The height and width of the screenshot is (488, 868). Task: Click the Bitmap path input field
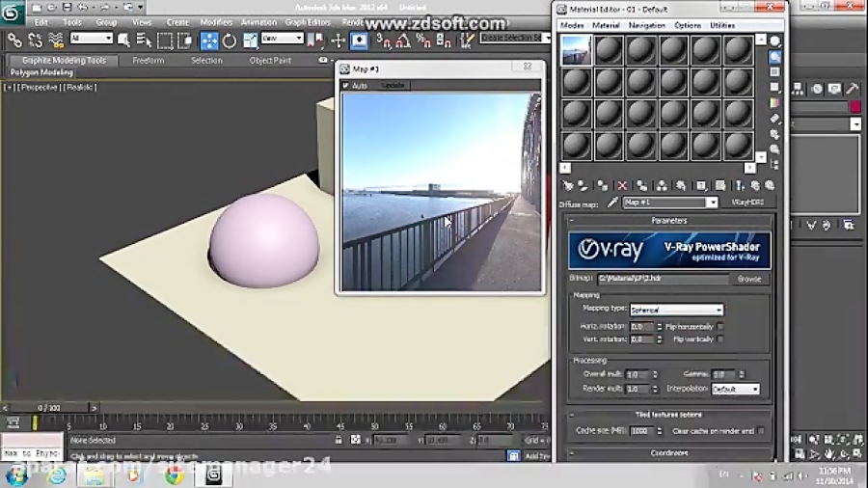(x=663, y=279)
